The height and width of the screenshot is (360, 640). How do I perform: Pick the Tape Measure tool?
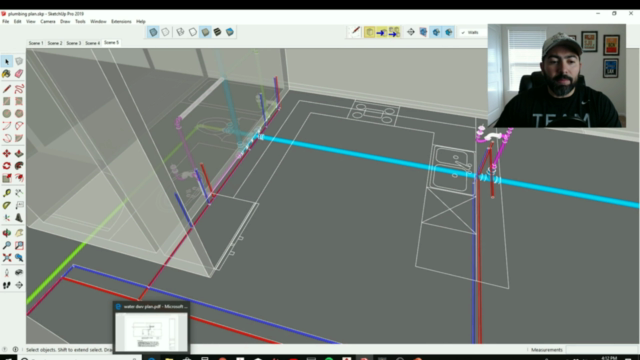click(x=7, y=193)
